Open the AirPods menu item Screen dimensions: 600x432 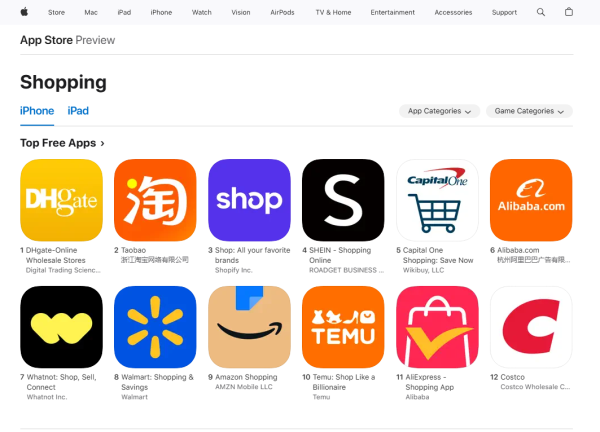click(282, 12)
